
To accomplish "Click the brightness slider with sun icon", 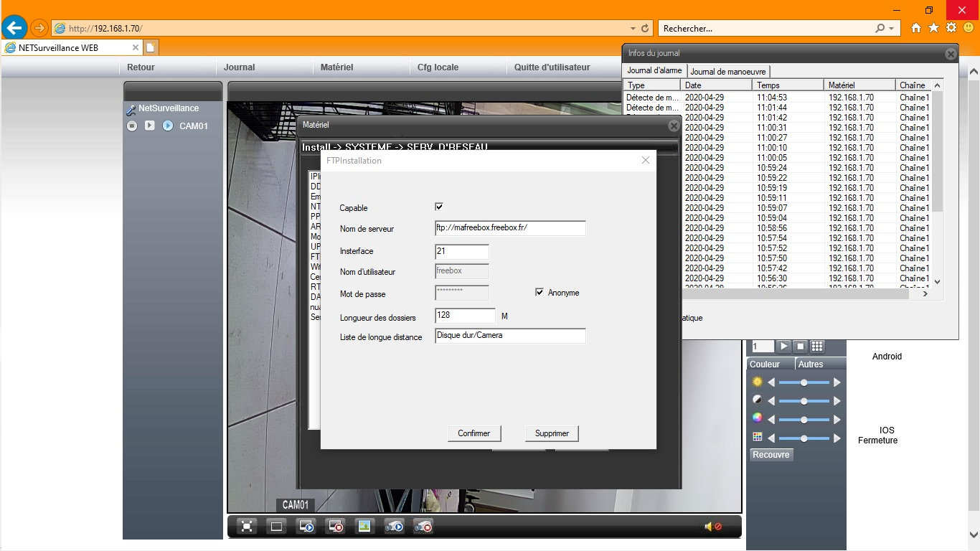I will click(804, 382).
